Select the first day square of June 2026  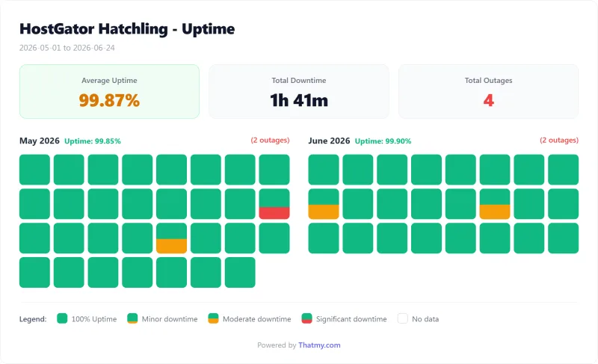tap(324, 170)
